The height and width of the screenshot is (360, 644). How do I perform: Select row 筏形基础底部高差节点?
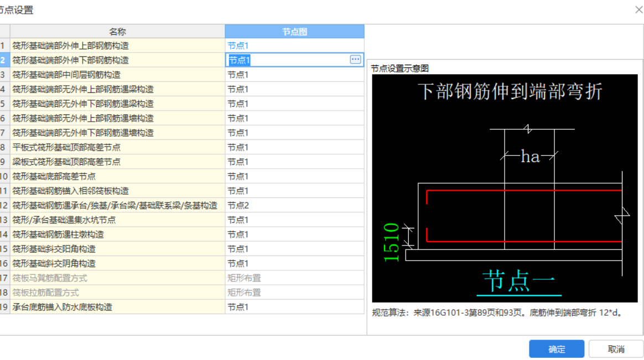click(x=117, y=176)
